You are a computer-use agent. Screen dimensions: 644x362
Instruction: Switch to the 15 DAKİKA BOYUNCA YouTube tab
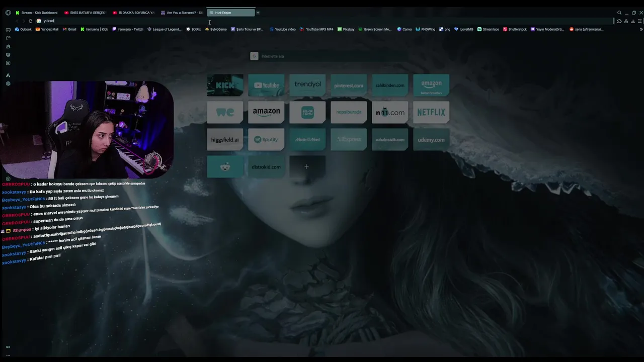tap(133, 13)
